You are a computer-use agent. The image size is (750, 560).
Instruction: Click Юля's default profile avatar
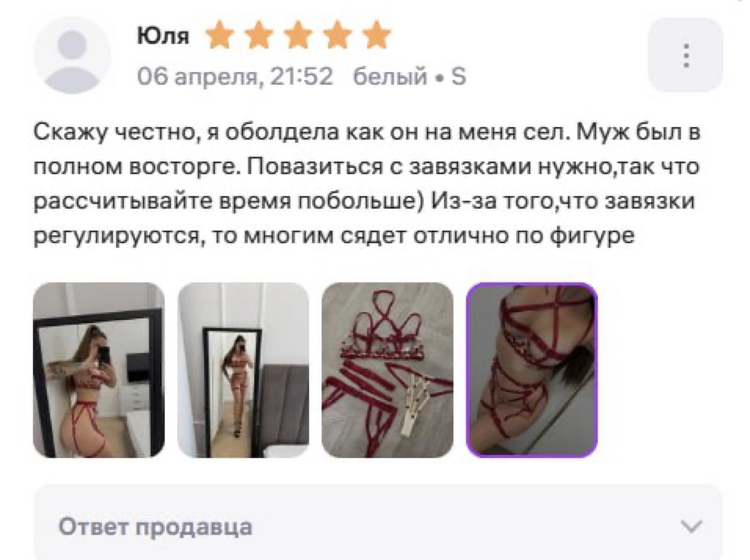click(71, 55)
